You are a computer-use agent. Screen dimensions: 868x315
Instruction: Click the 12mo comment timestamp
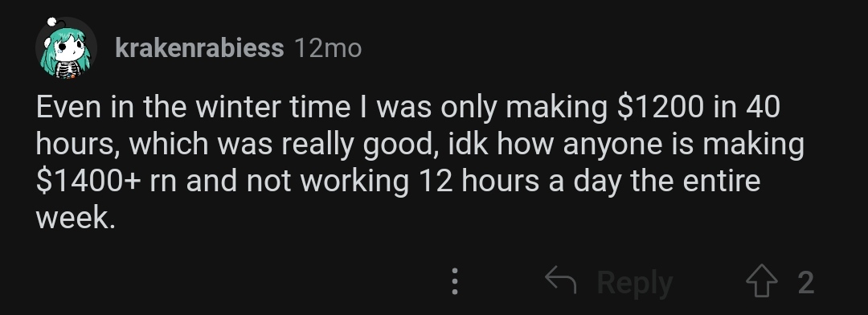pos(328,49)
